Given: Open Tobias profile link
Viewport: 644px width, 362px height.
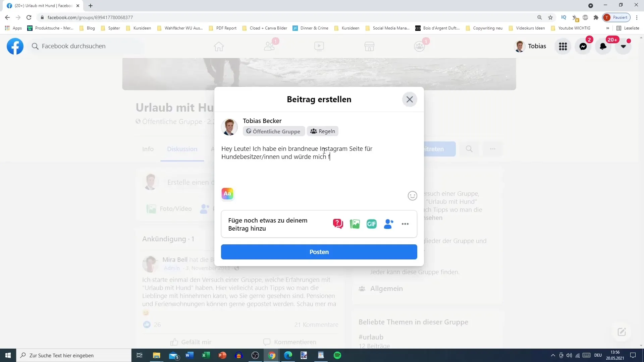Looking at the screenshot, I should 531,46.
